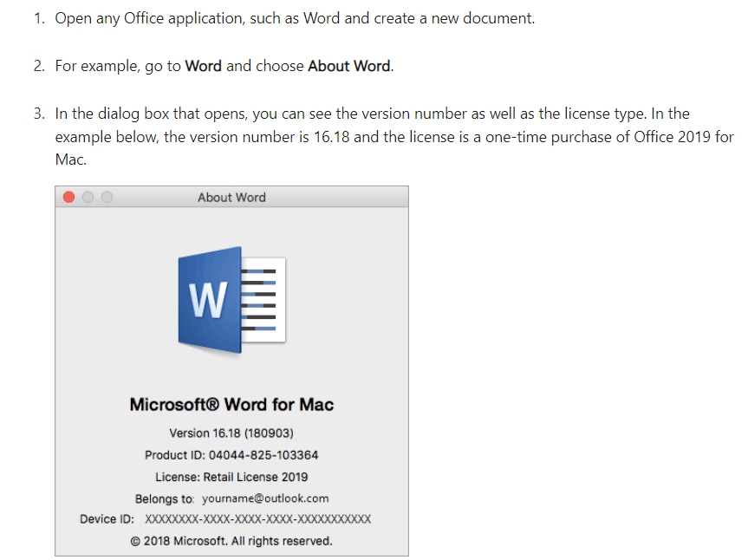
Task: Click the bold 'About Word' menu entry text
Action: [348, 65]
